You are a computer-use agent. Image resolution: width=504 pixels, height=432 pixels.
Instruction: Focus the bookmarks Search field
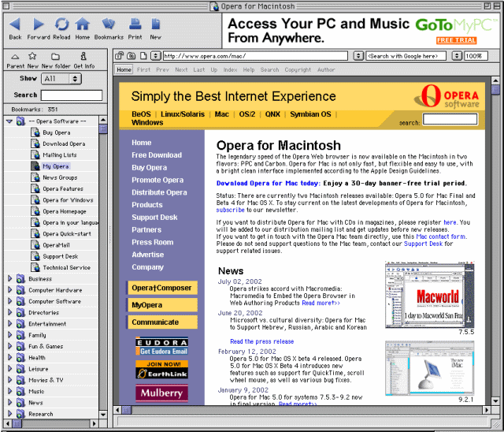72,95
